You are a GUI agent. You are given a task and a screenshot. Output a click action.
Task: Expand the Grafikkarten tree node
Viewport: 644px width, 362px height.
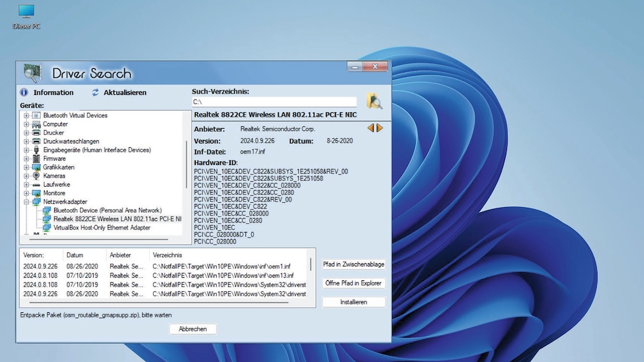27,167
